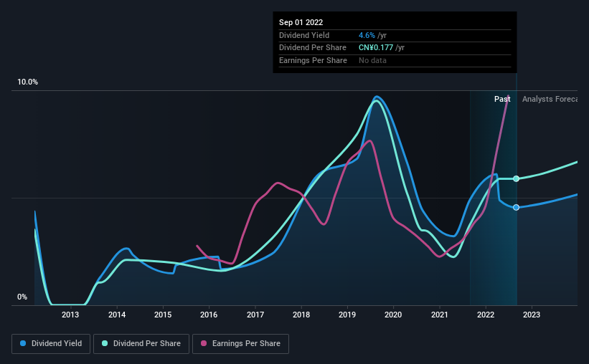Click the CN¥0.177 dividend per share value

pos(376,48)
